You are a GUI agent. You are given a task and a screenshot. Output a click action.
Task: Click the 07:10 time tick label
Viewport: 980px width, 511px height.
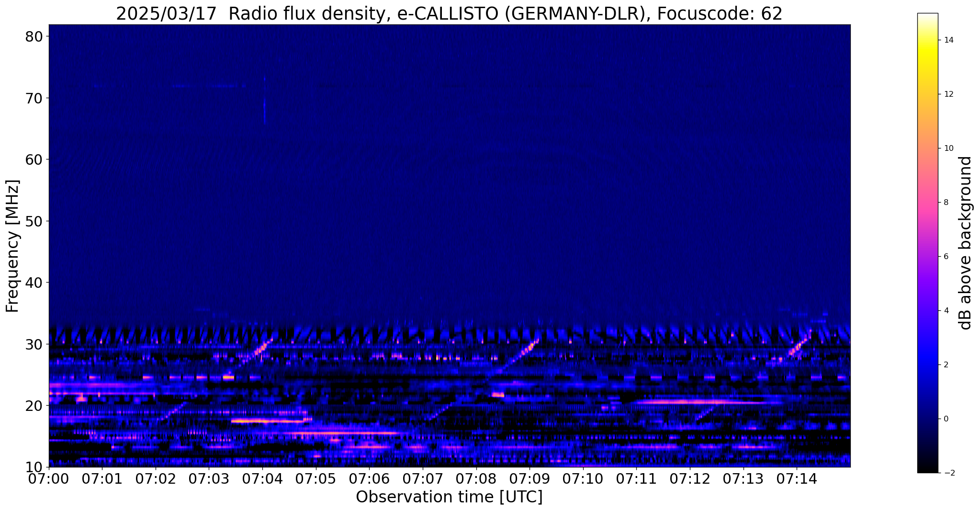[583, 478]
